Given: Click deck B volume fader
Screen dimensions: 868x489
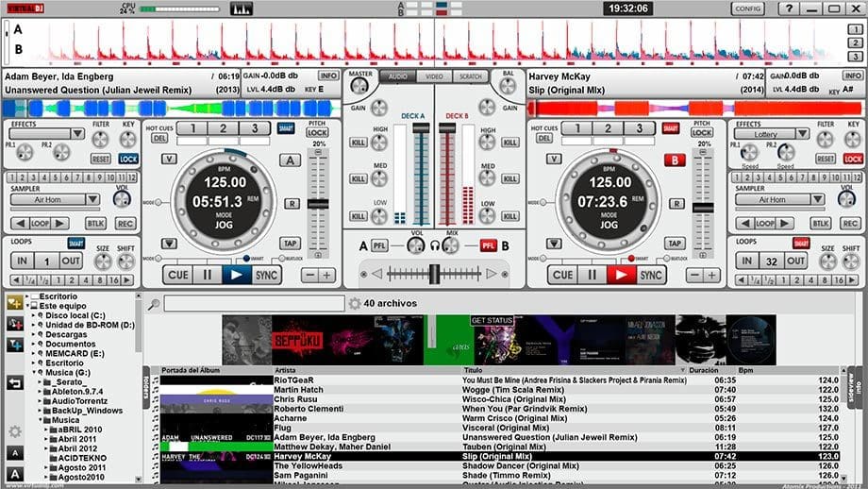Looking at the screenshot, I should pyautogui.click(x=447, y=128).
